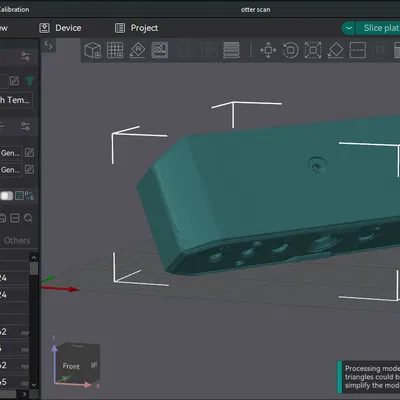Open the bed type dropdown ending 'Tem...'
The width and height of the screenshot is (400, 400).
16,100
